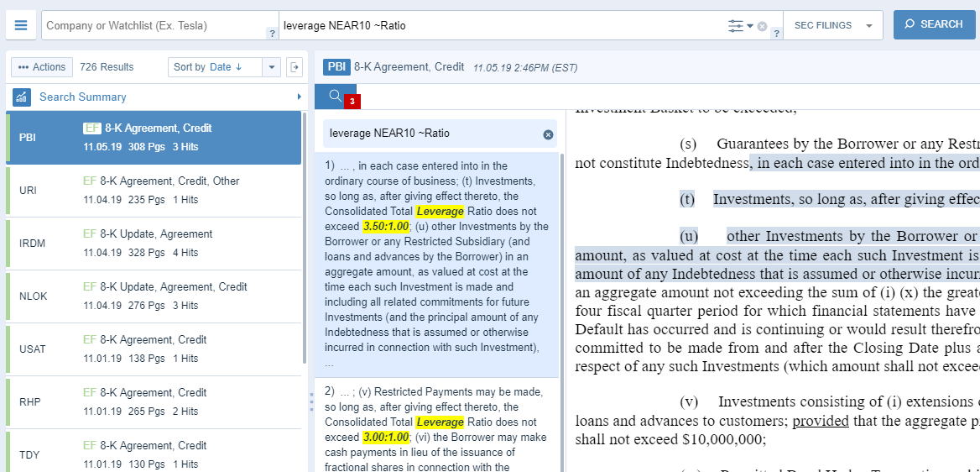This screenshot has height=472, width=980.
Task: Select the TDY 8-K Agreement, Credit result
Action: (154, 451)
